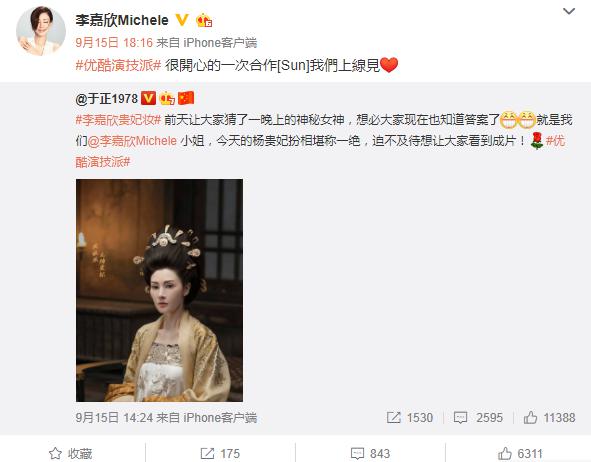The height and width of the screenshot is (462, 591).
Task: Click the orange verified V badge beside 李嘉欣Michele
Action: click(x=182, y=20)
